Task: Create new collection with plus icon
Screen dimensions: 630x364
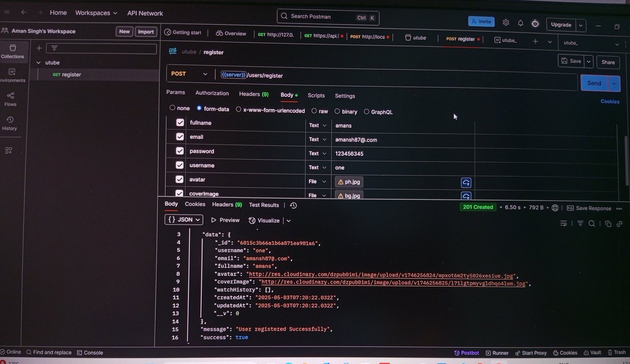Action: 39,48
